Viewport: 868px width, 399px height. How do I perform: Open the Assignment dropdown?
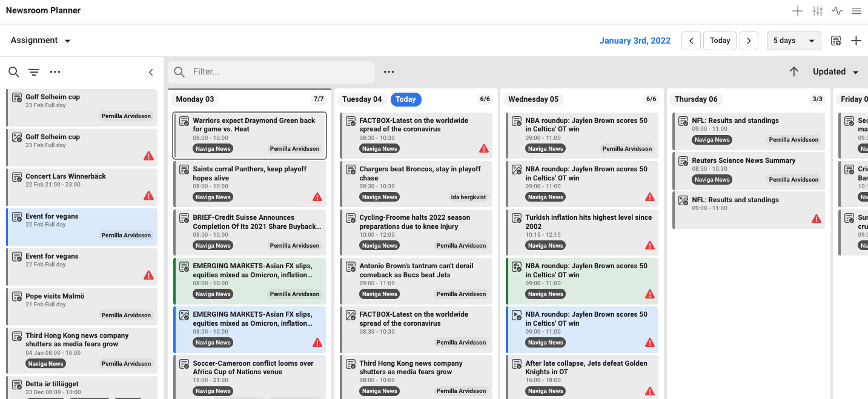tap(41, 41)
